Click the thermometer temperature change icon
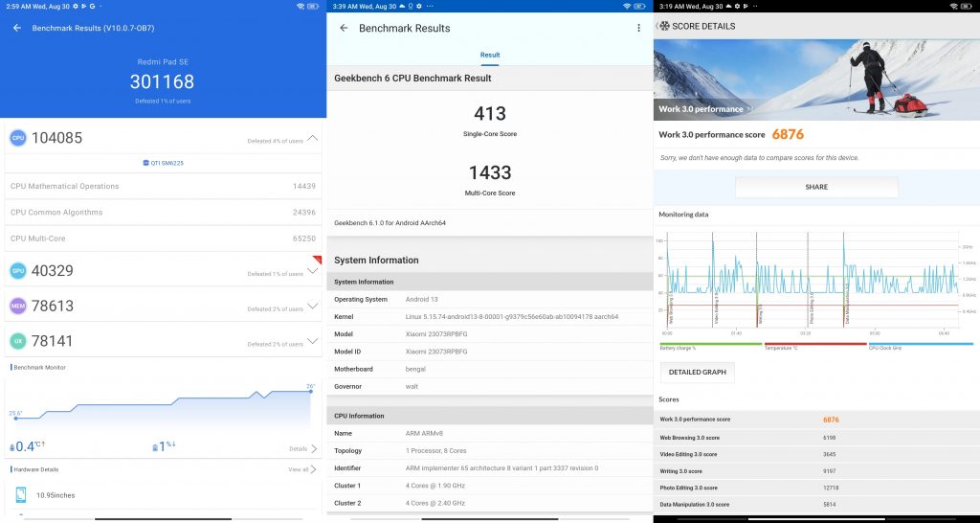 [x=11, y=448]
